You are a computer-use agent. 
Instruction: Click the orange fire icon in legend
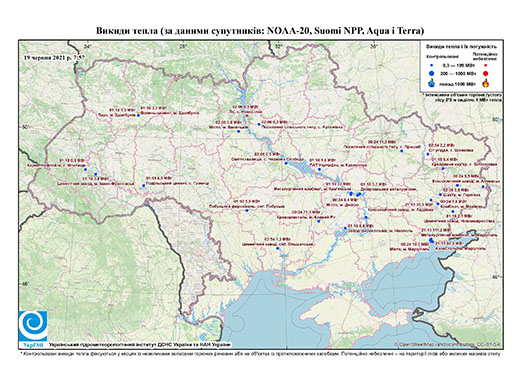(x=485, y=83)
